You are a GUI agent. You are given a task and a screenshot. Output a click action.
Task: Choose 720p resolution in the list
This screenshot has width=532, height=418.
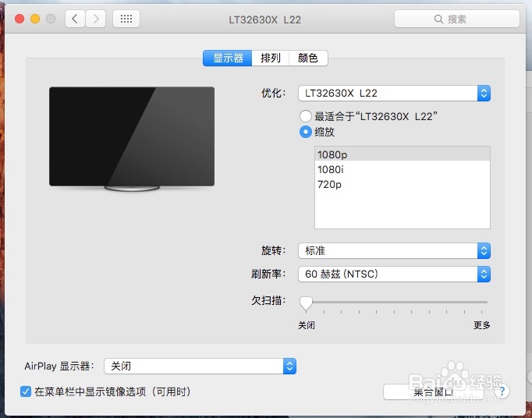[x=403, y=184]
